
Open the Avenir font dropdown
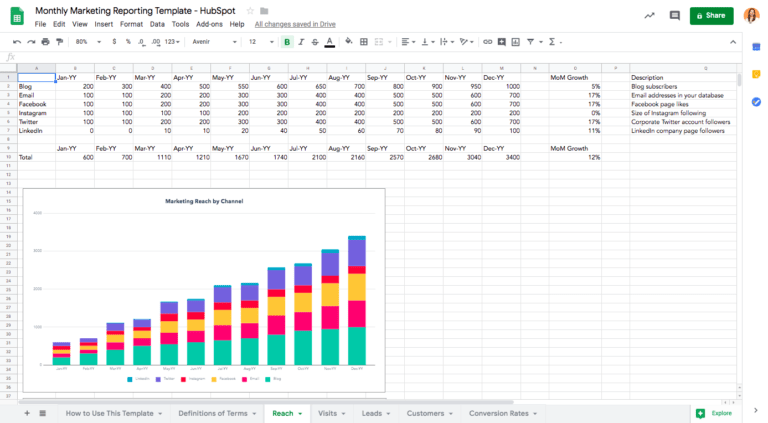click(x=210, y=42)
